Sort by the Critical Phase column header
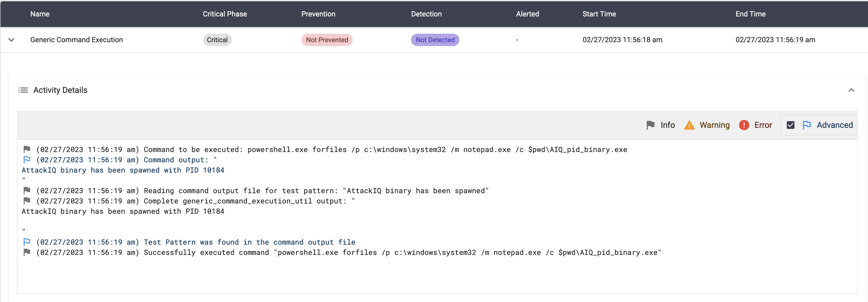The image size is (868, 302). 224,14
